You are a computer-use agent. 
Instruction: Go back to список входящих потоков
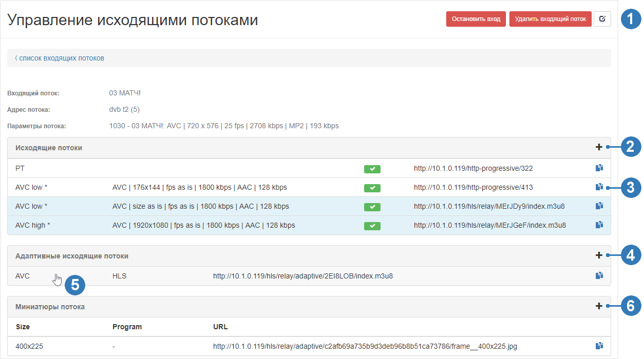(x=60, y=58)
